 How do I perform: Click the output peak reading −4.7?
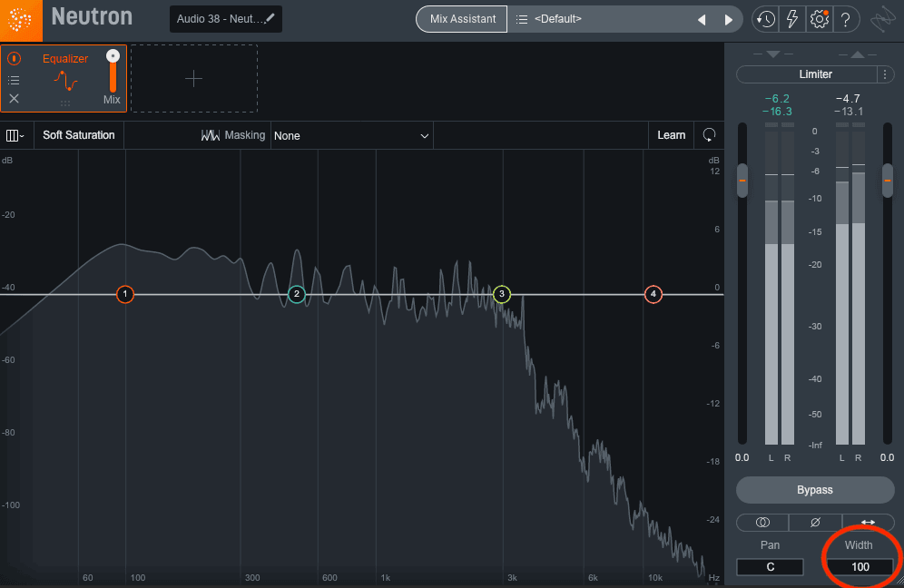click(848, 99)
